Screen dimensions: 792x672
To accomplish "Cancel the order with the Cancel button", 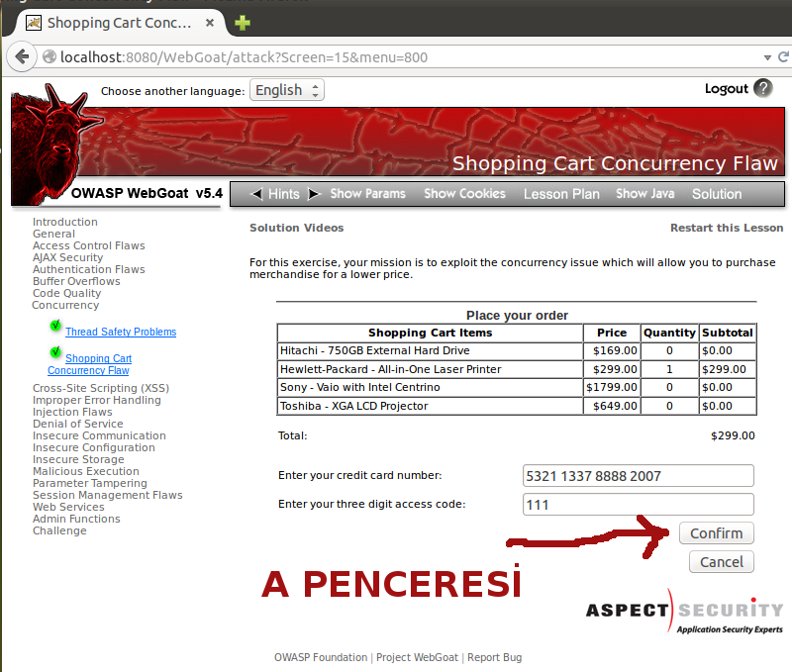I will [722, 562].
